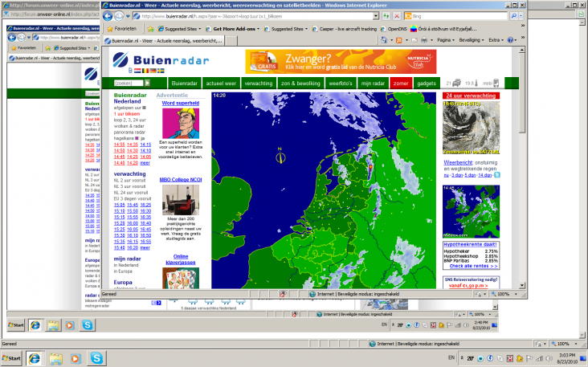Click the IE back navigation button
The height and width of the screenshot is (367, 588).
tap(109, 15)
